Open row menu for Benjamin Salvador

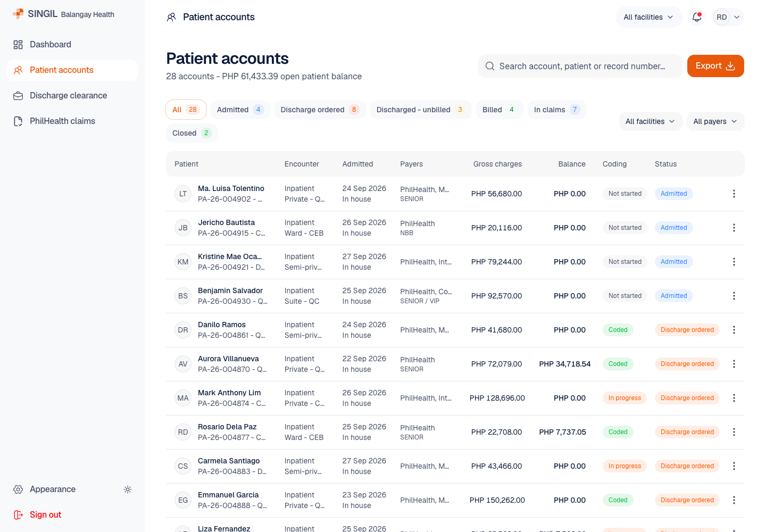(x=734, y=296)
